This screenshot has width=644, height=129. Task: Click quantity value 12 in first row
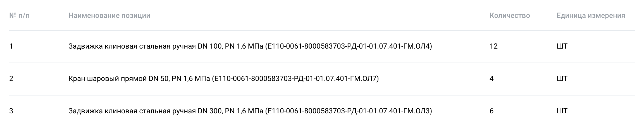pyautogui.click(x=493, y=46)
